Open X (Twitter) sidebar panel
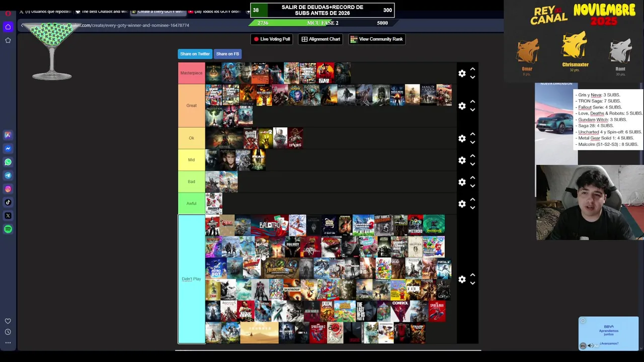This screenshot has width=644, height=362. pyautogui.click(x=8, y=216)
